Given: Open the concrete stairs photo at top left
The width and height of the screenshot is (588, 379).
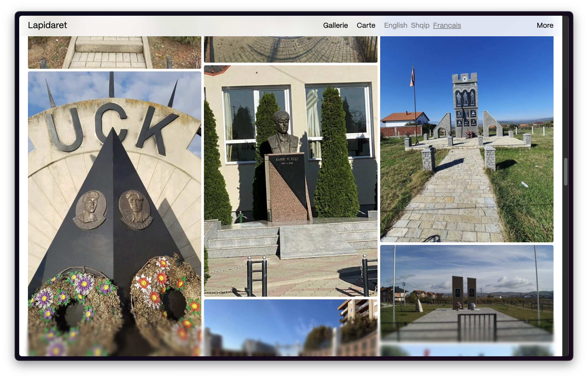Looking at the screenshot, I should (115, 52).
